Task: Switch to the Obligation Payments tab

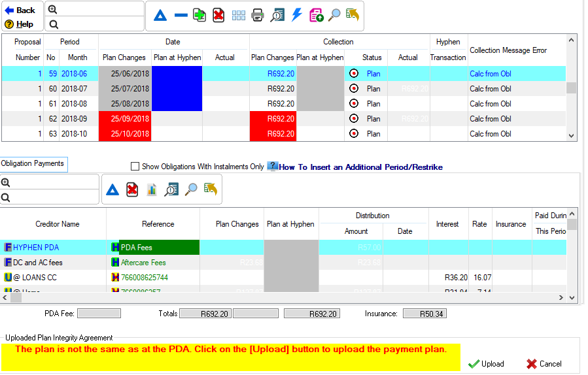Action: click(33, 163)
